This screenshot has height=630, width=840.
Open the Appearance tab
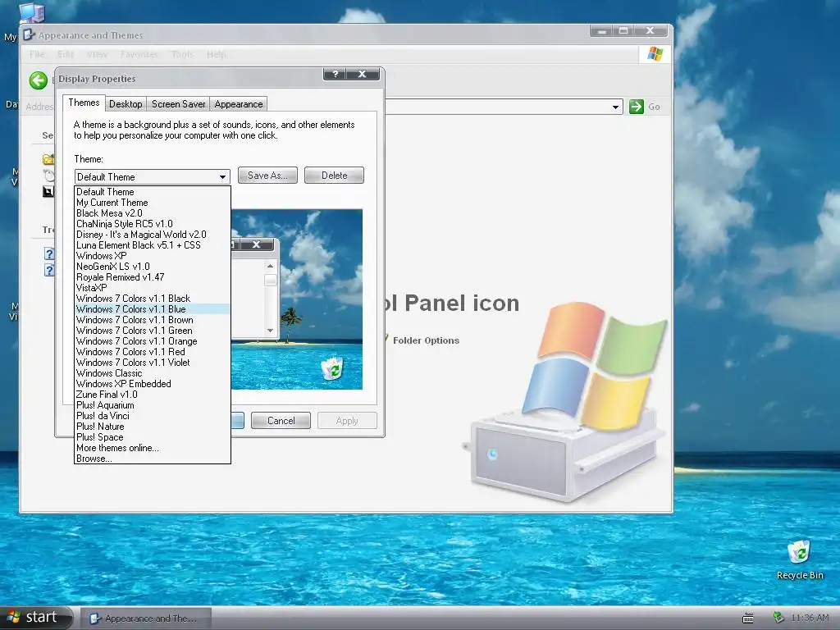[x=239, y=104]
